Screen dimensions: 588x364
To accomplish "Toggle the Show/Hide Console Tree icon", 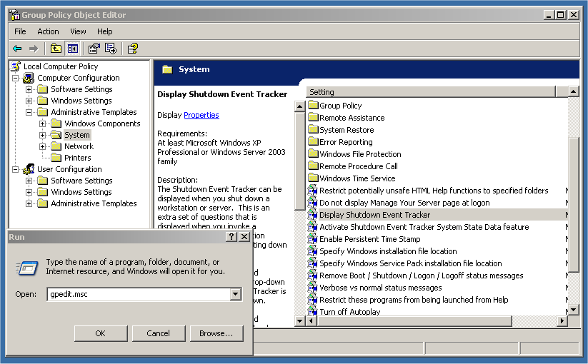I will click(72, 49).
